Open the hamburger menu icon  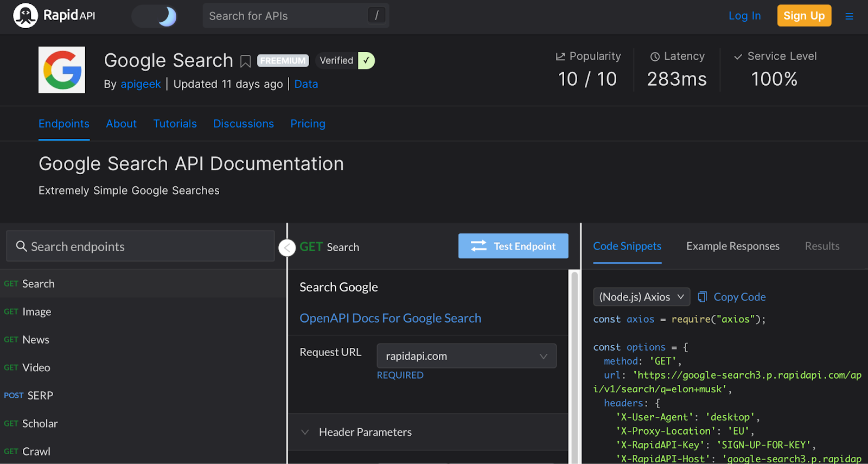click(x=849, y=16)
